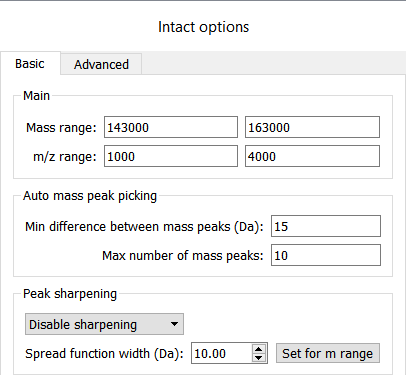Increase Spread function width with up arrow
The width and height of the screenshot is (406, 375).
click(x=259, y=349)
